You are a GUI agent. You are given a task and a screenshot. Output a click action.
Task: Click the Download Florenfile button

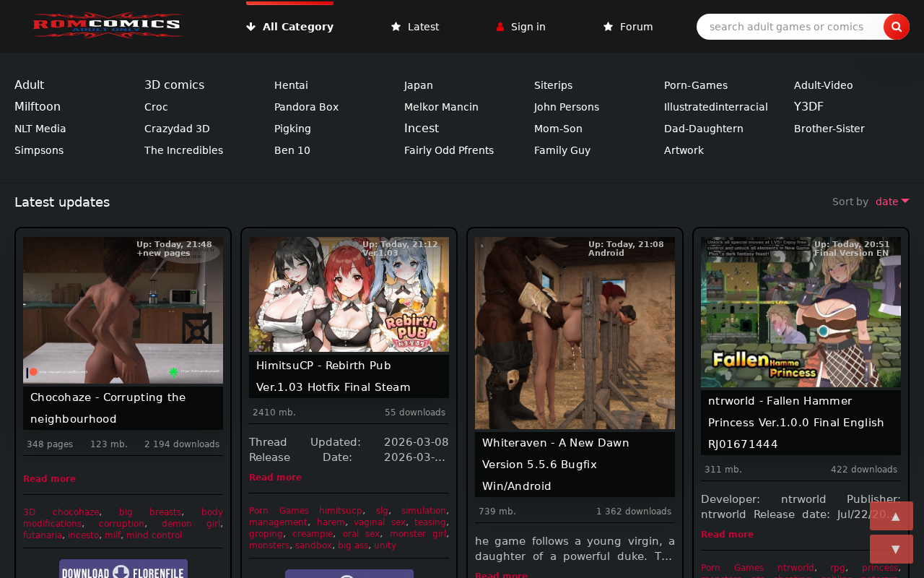pyautogui.click(x=123, y=569)
